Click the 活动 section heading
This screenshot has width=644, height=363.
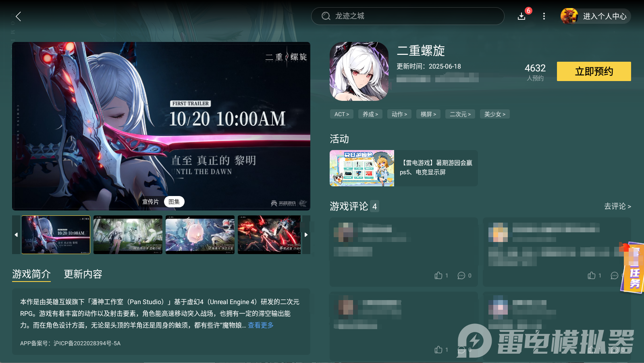339,139
